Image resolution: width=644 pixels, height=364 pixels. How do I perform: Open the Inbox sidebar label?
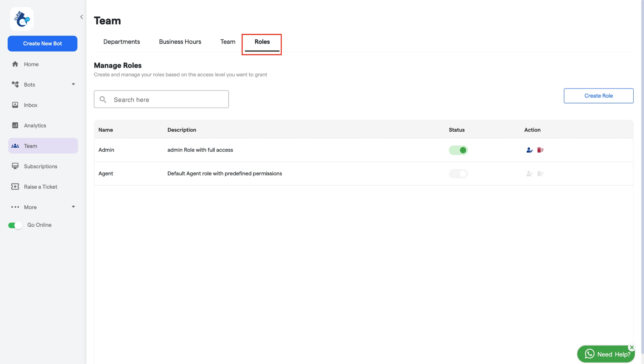coord(31,105)
